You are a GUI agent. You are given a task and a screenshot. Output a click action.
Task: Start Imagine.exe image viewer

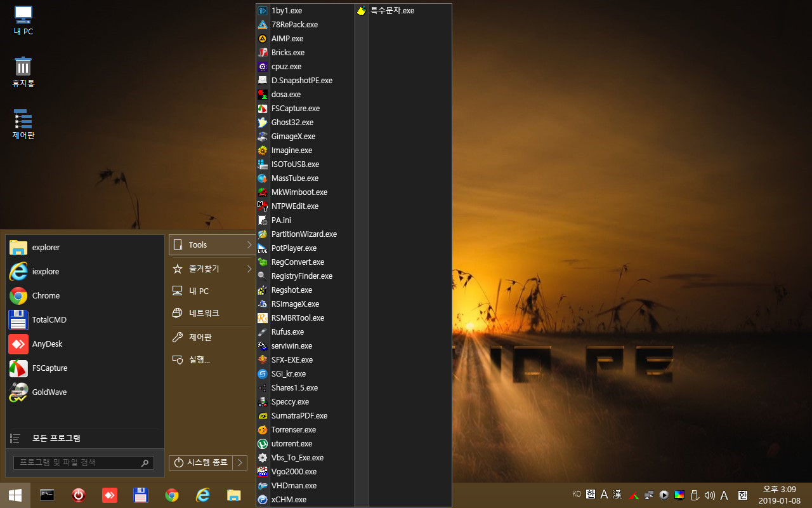(x=305, y=150)
